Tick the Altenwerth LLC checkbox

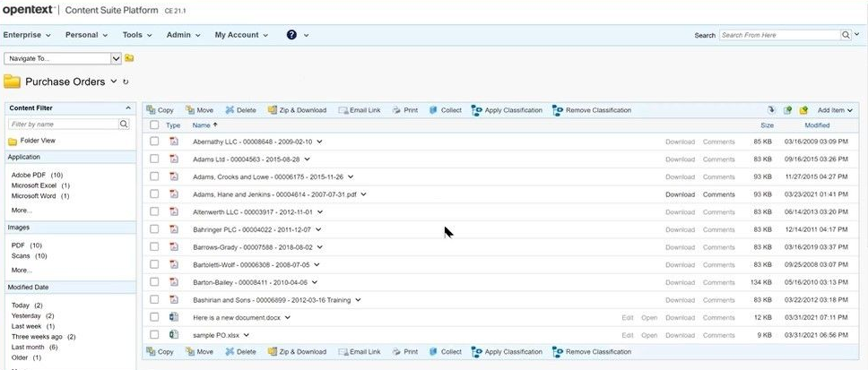click(x=154, y=211)
